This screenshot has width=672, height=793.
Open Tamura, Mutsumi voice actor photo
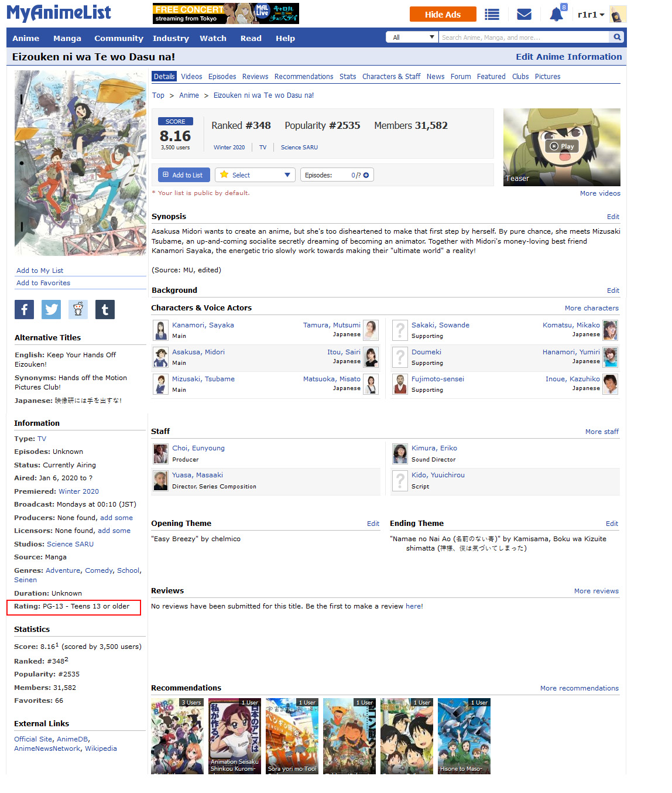pyautogui.click(x=371, y=330)
